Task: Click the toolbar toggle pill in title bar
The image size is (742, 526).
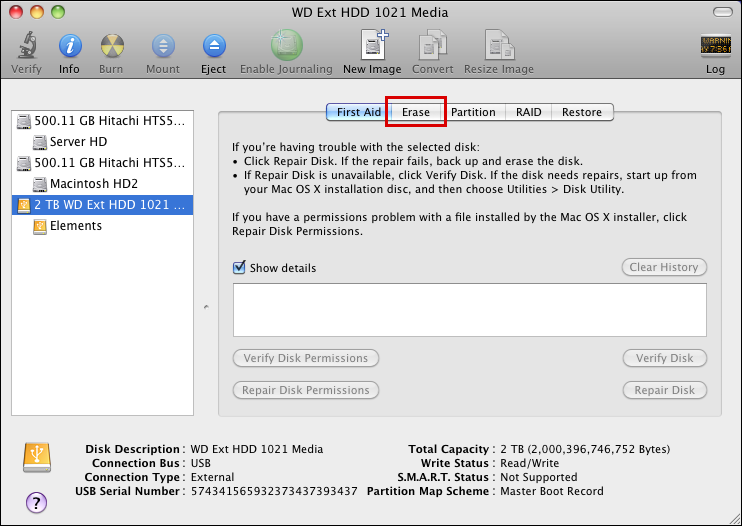Action: tap(722, 12)
